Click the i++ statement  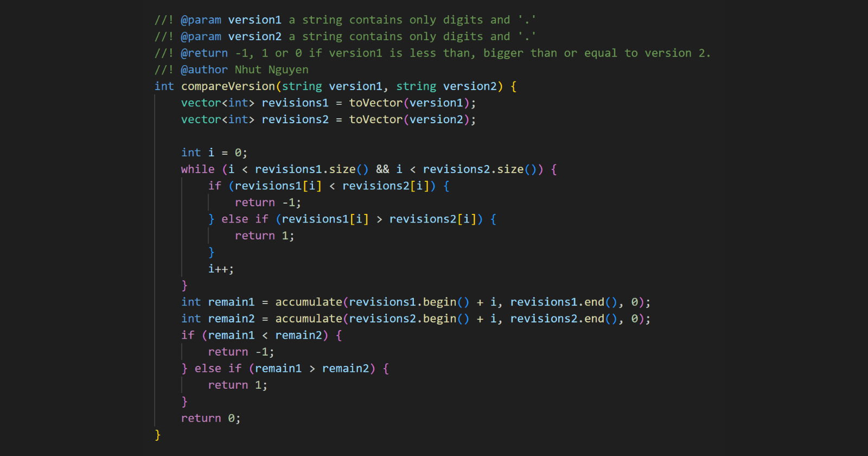221,269
